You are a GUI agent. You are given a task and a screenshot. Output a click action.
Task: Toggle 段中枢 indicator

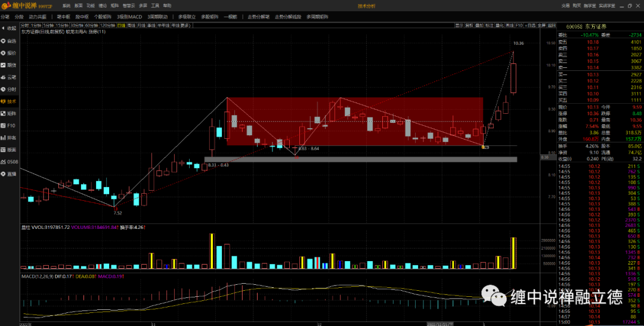pyautogui.click(x=82, y=17)
